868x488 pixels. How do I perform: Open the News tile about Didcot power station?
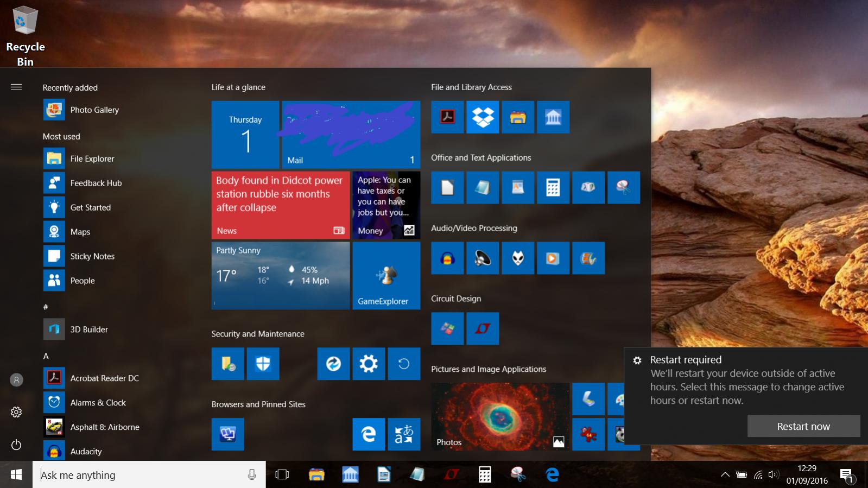(281, 205)
